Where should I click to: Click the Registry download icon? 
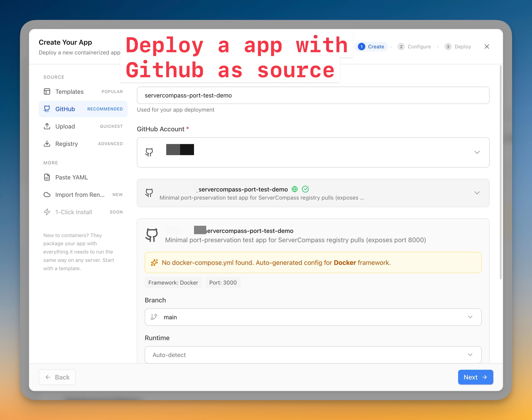pos(47,144)
